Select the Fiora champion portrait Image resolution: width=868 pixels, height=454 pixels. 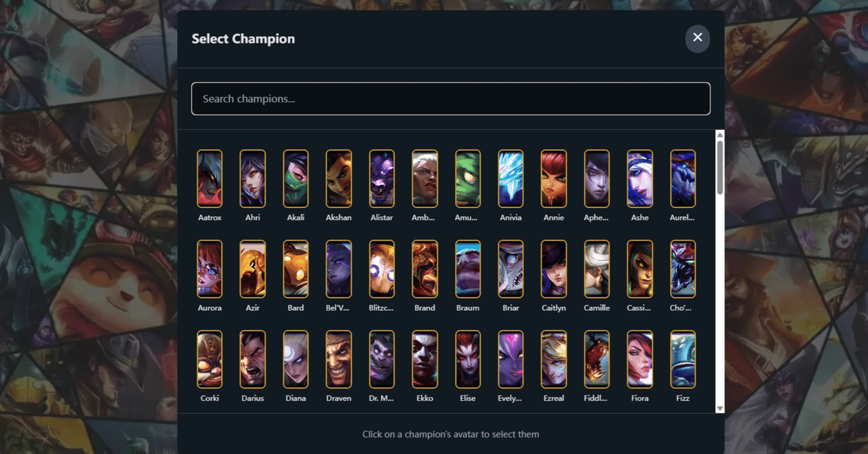coord(639,359)
